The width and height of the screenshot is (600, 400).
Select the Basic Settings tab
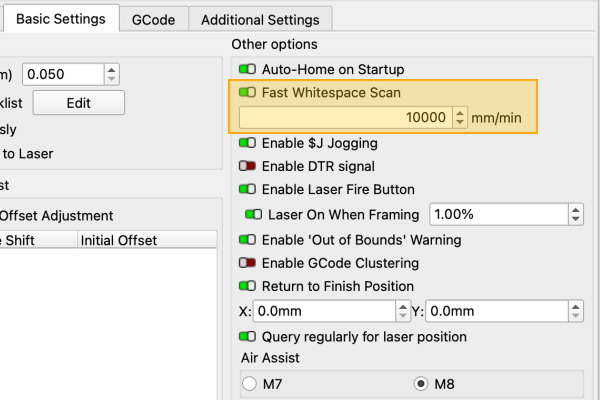pyautogui.click(x=60, y=18)
